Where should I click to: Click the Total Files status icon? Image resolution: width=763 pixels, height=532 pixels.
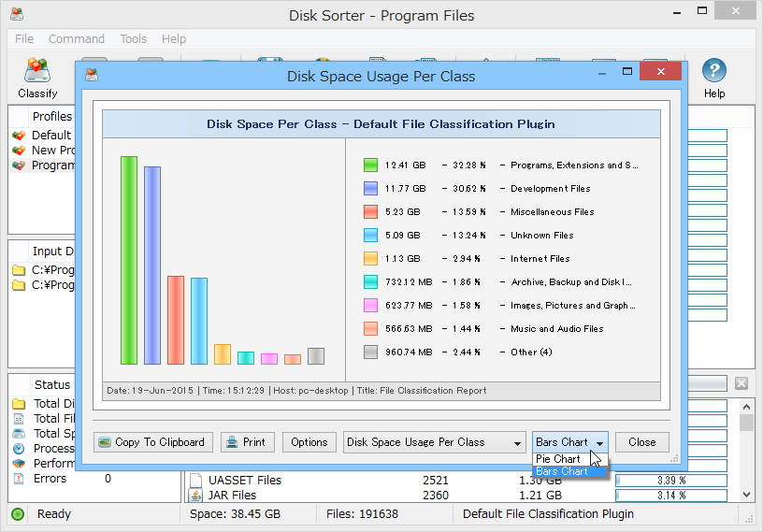19,419
